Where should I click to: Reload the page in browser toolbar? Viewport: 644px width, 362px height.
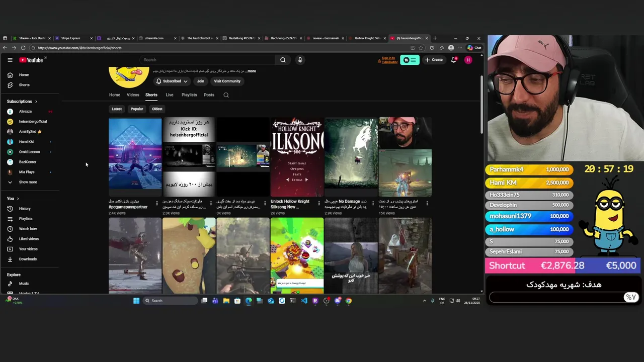click(23, 48)
